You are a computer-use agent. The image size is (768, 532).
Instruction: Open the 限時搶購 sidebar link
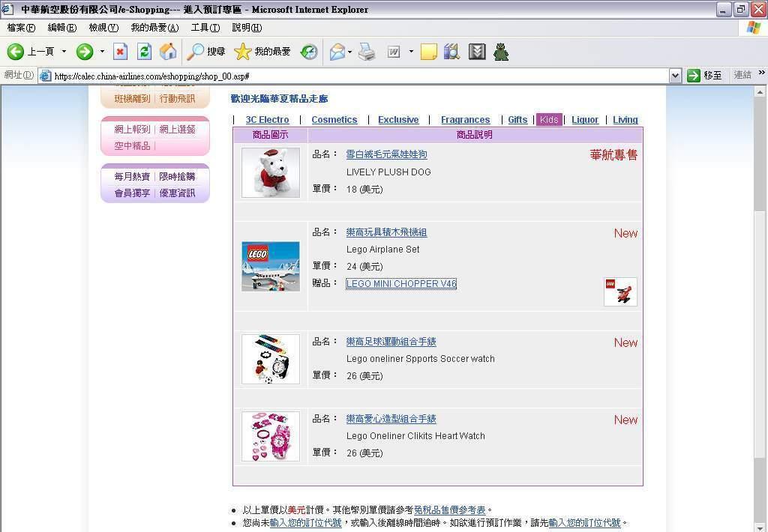coord(177,177)
